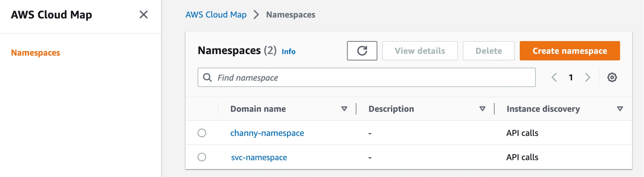The width and height of the screenshot is (644, 177).
Task: Close the AWS Cloud Map side panel
Action: 144,14
